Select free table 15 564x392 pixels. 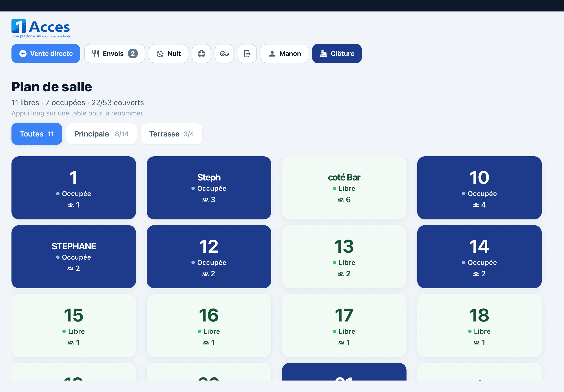click(74, 326)
